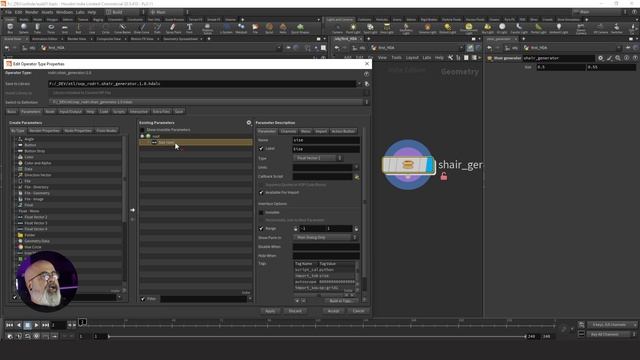Toggle the Available For Import checkbox

[x=261, y=192]
